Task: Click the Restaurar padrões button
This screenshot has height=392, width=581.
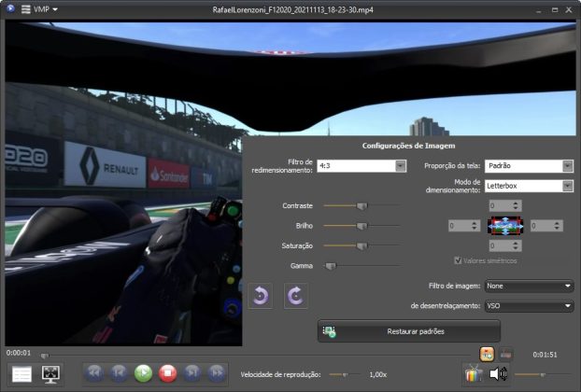Action: (409, 331)
